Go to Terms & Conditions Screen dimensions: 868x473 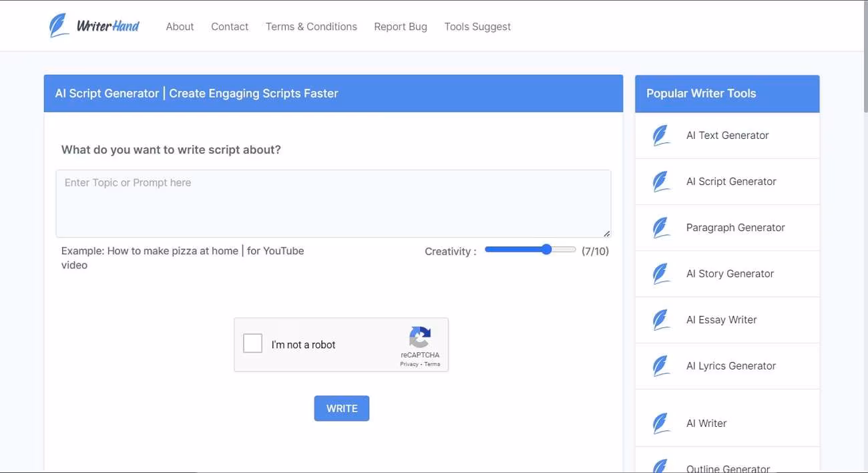click(x=311, y=27)
